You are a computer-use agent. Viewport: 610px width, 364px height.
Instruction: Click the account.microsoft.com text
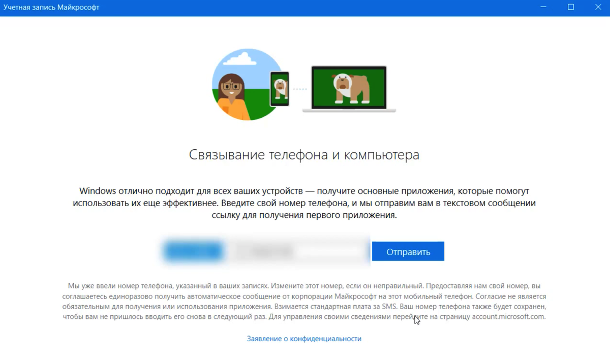pyautogui.click(x=509, y=317)
